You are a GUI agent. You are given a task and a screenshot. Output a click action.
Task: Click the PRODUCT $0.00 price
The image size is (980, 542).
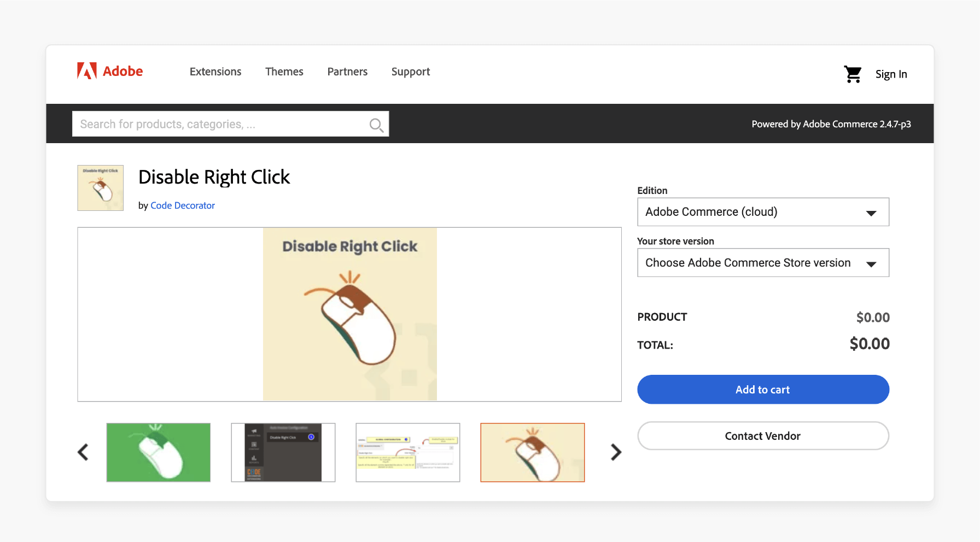pyautogui.click(x=873, y=317)
